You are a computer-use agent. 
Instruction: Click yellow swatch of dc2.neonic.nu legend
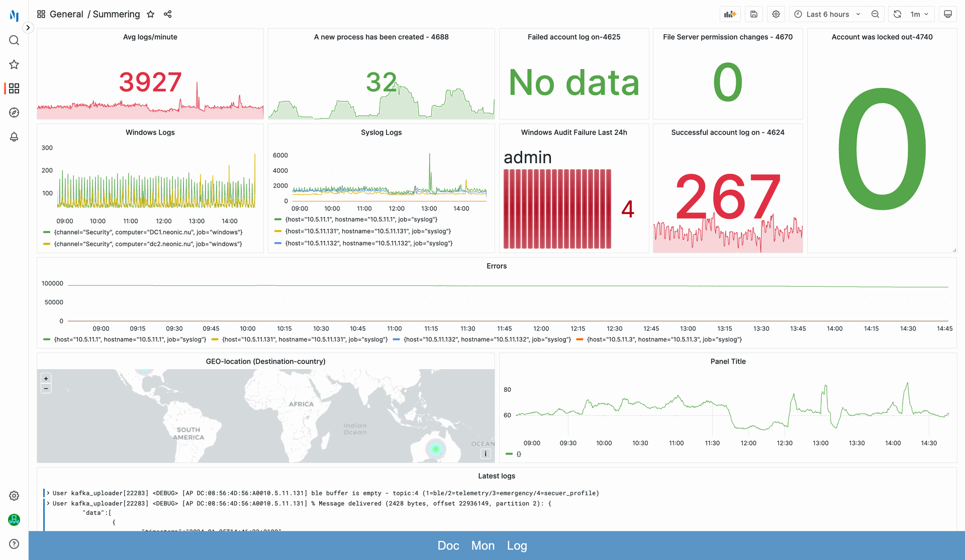click(x=47, y=244)
